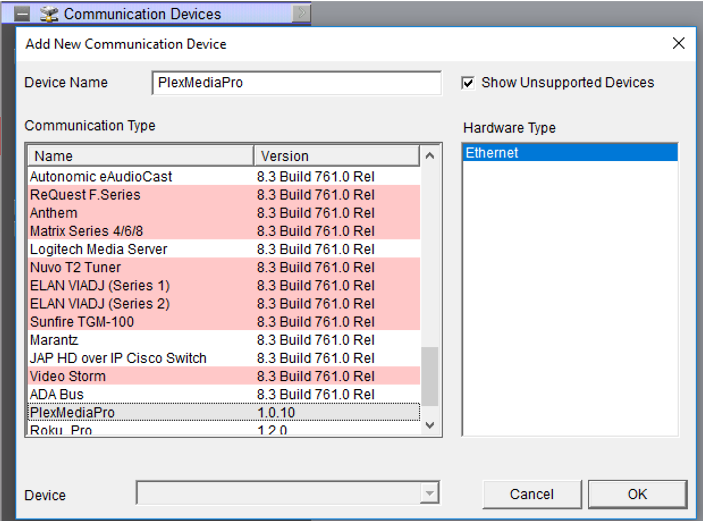Select Marantz communication type
Screen dimensions: 703x521
click(224, 340)
